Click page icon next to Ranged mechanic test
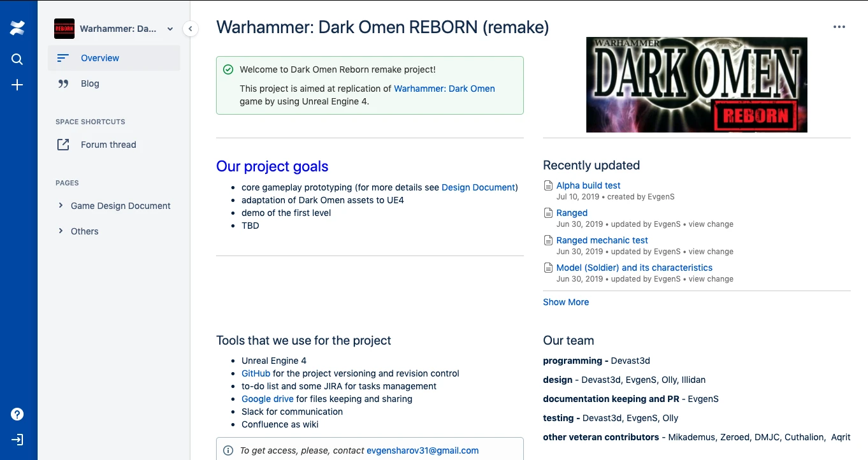Viewport: 868px width, 460px height. (548, 240)
